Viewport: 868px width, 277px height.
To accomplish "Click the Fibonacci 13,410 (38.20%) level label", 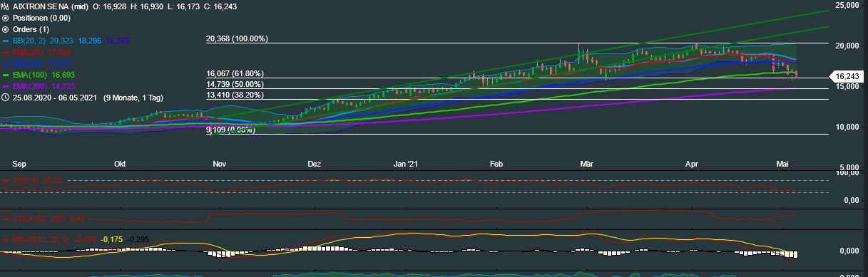I will pyautogui.click(x=235, y=95).
